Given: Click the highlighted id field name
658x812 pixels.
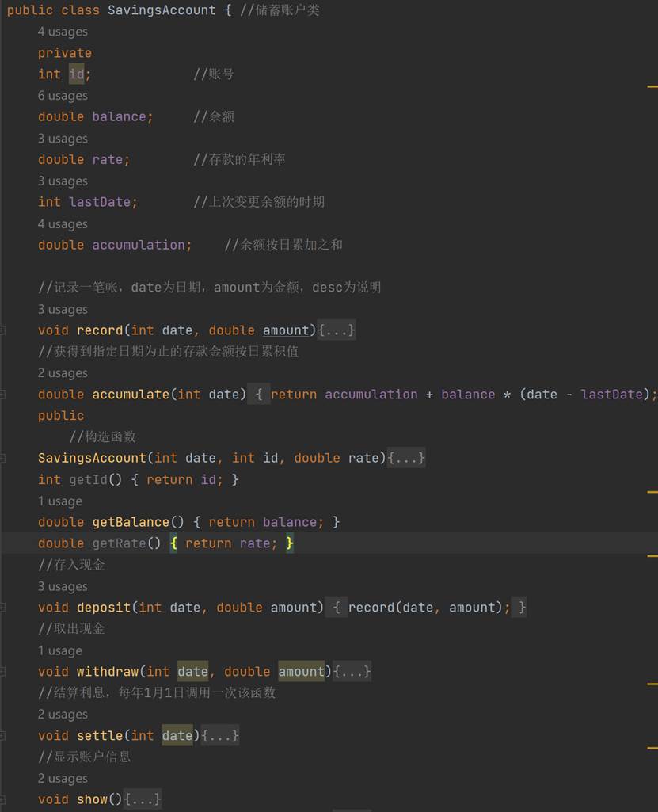Looking at the screenshot, I should (77, 74).
